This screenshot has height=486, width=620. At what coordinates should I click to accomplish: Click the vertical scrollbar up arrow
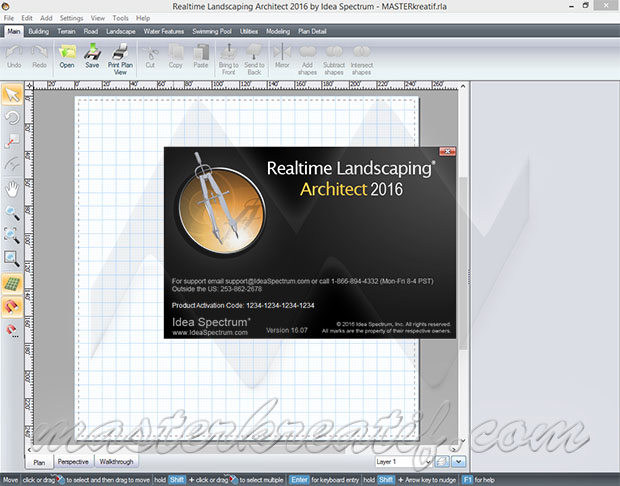pos(463,86)
